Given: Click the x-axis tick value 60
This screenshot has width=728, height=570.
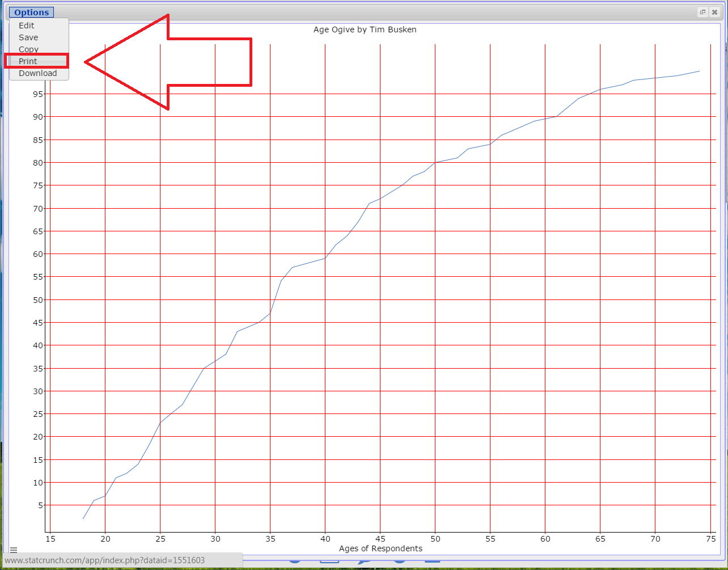Looking at the screenshot, I should pyautogui.click(x=545, y=538).
